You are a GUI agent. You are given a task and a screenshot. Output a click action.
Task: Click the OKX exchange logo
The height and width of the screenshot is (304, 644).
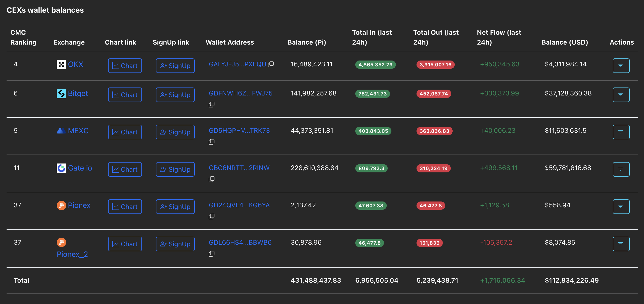tap(61, 64)
